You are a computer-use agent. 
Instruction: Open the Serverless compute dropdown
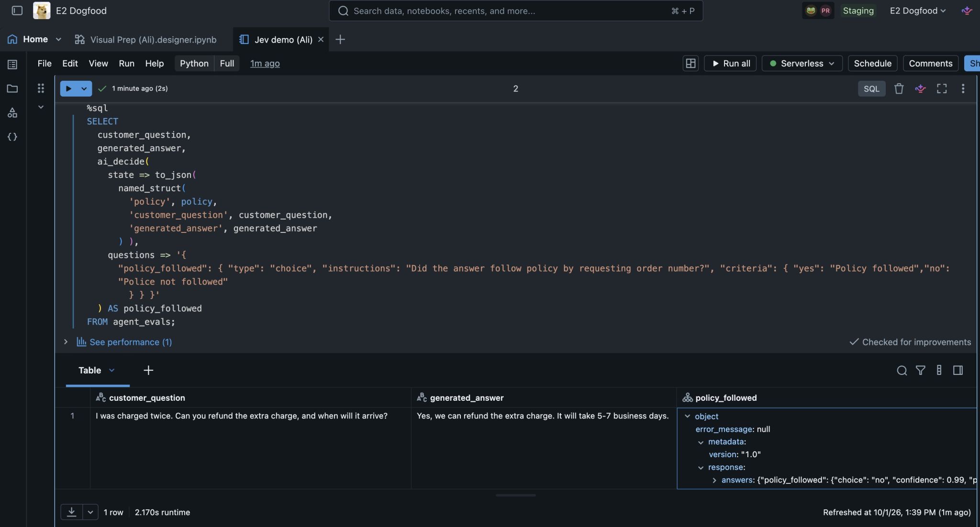(802, 63)
